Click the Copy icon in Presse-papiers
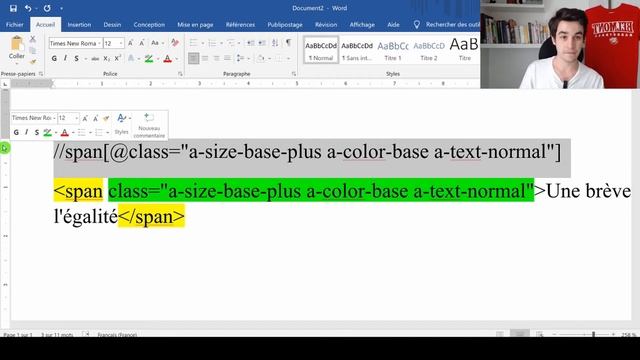This screenshot has height=360, width=640. click(33, 51)
